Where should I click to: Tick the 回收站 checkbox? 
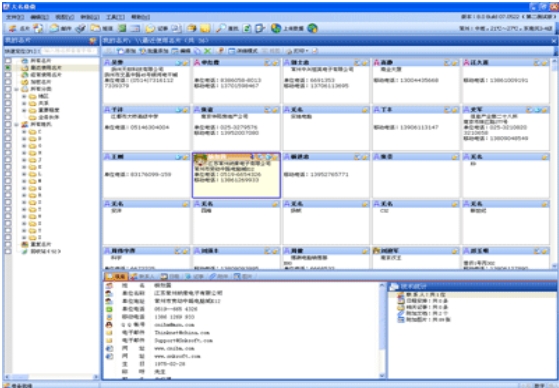8,251
